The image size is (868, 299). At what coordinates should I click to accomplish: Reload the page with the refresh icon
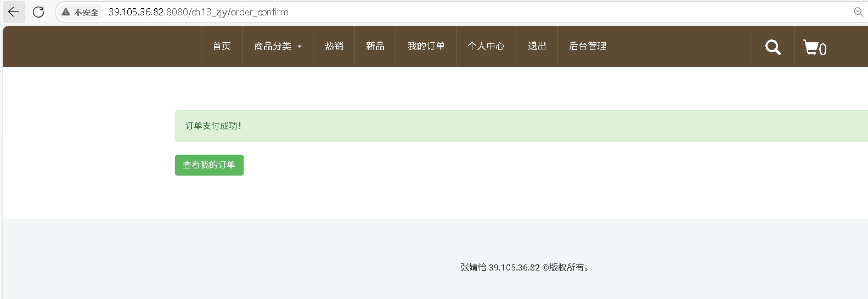pyautogui.click(x=38, y=12)
